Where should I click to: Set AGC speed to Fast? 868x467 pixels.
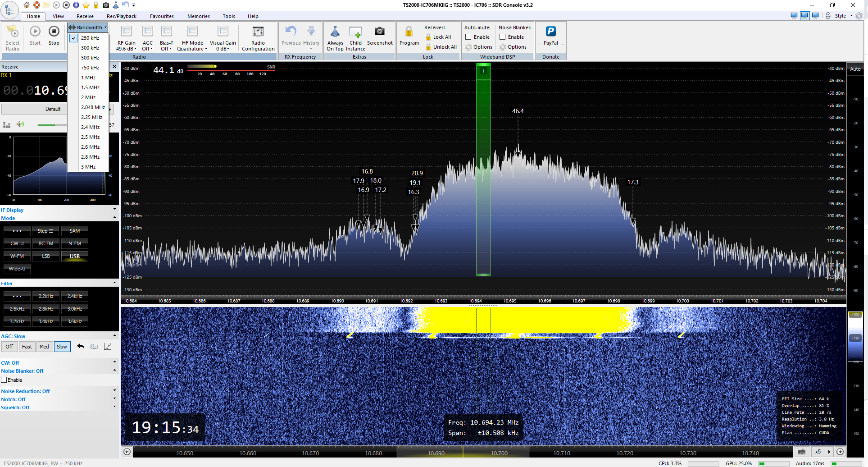[27, 347]
